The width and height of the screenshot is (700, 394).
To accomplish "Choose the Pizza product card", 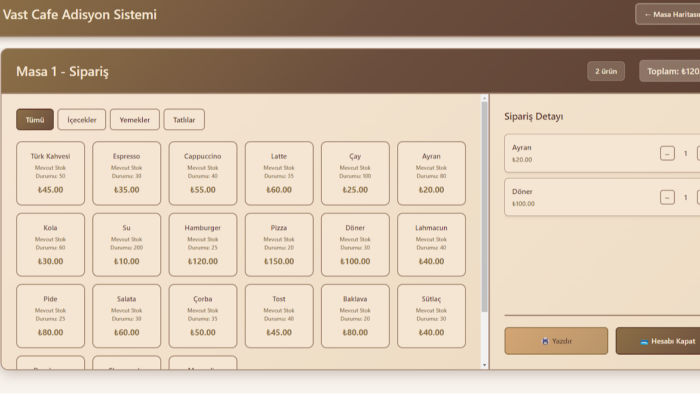I will pos(279,245).
